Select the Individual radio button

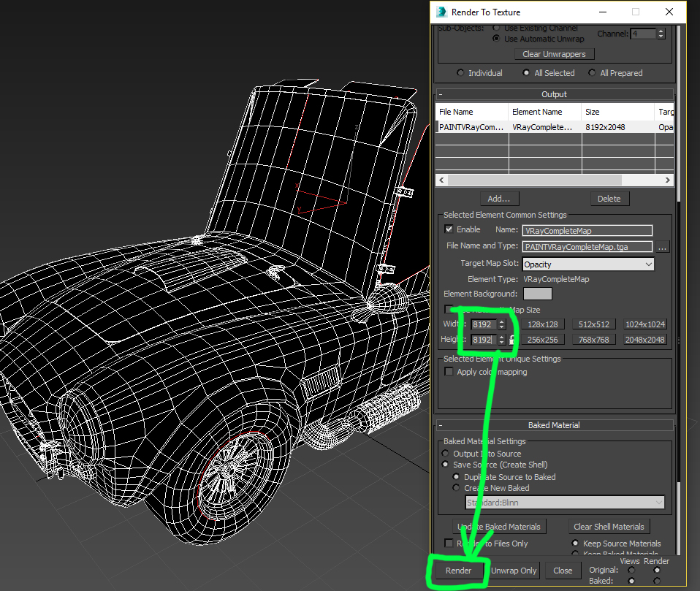point(460,73)
